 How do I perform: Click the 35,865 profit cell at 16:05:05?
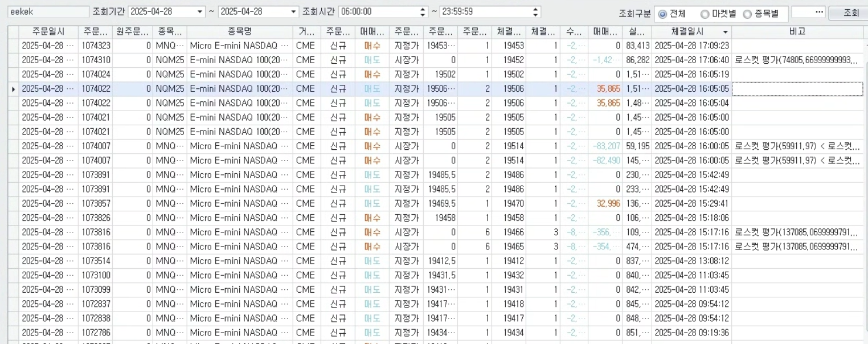click(x=605, y=89)
